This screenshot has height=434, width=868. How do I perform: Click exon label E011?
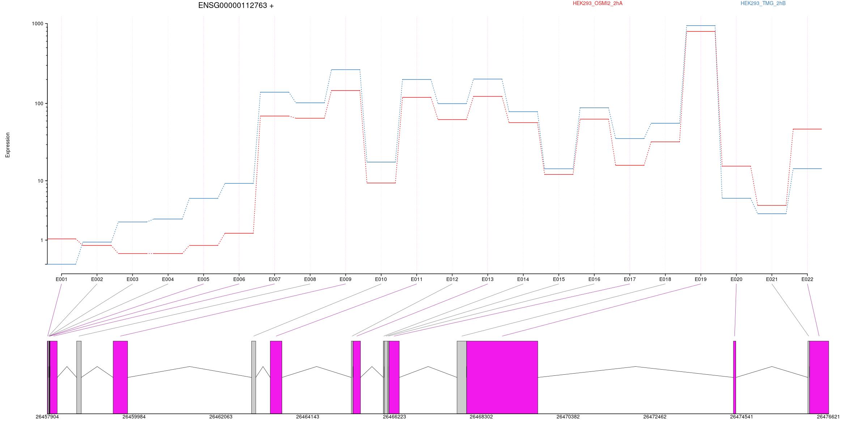coord(417,279)
